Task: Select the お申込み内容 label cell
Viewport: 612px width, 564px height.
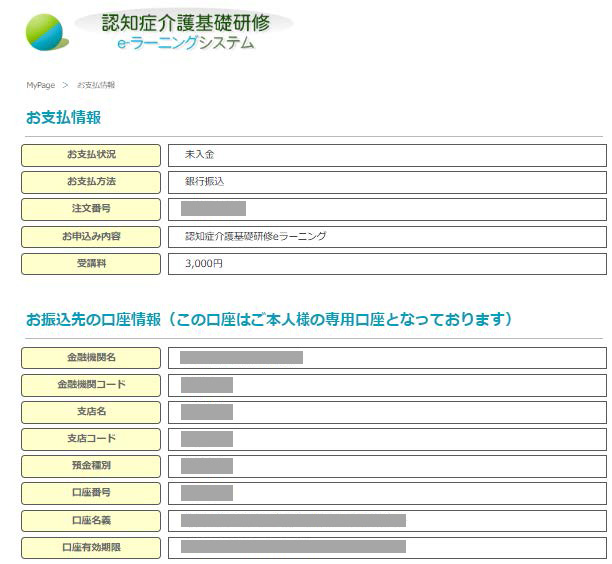Action: [x=91, y=237]
